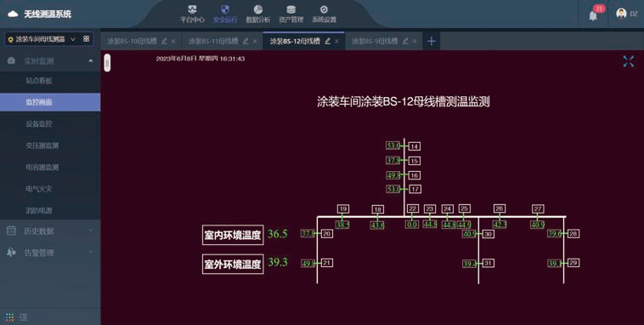The image size is (644, 325).
Task: Click outdoor temperature value 39.3
Action: tap(278, 262)
